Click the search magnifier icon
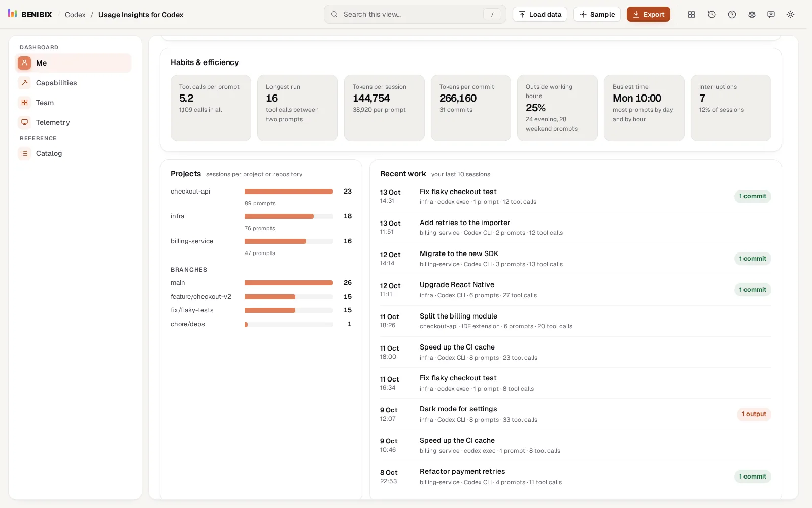812x508 pixels. tap(334, 14)
